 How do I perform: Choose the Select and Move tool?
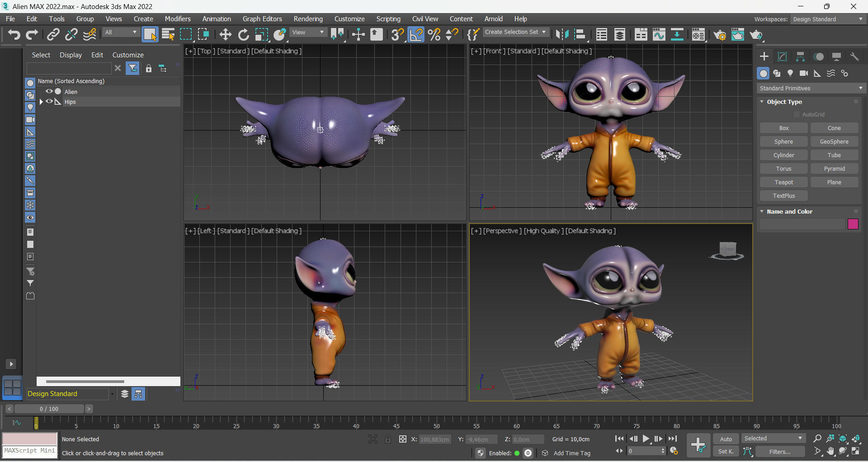[225, 35]
